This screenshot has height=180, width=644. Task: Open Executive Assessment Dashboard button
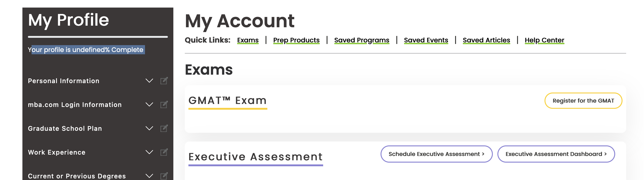pos(556,154)
